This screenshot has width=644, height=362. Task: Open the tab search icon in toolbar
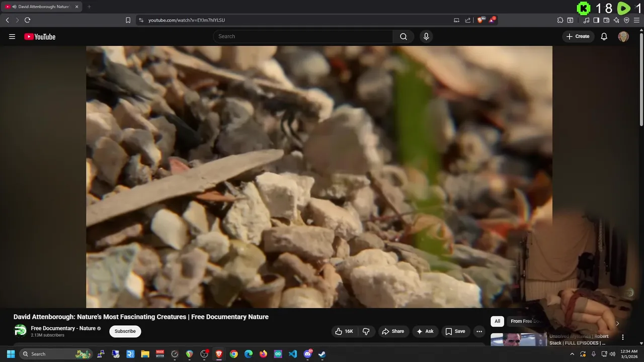570,20
